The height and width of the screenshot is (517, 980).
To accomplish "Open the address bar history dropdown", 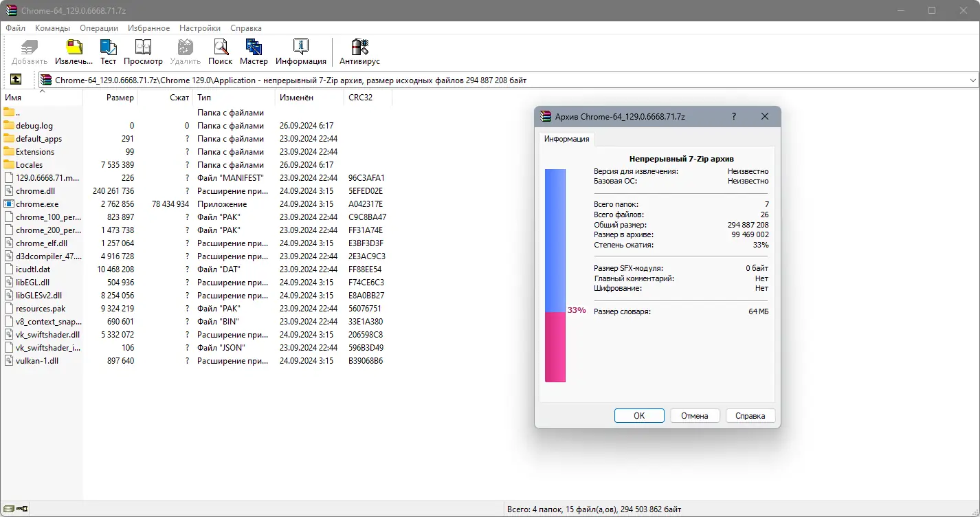I will click(975, 79).
